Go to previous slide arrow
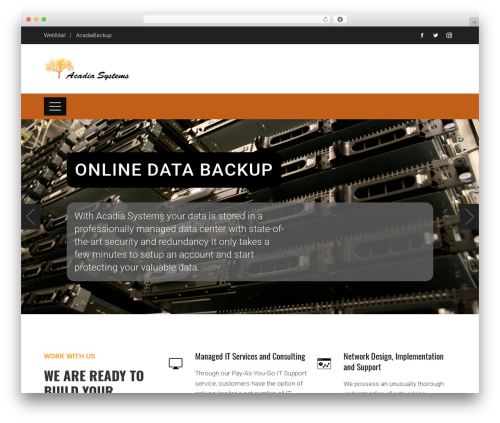Image resolution: width=500 pixels, height=423 pixels. pos(31,217)
